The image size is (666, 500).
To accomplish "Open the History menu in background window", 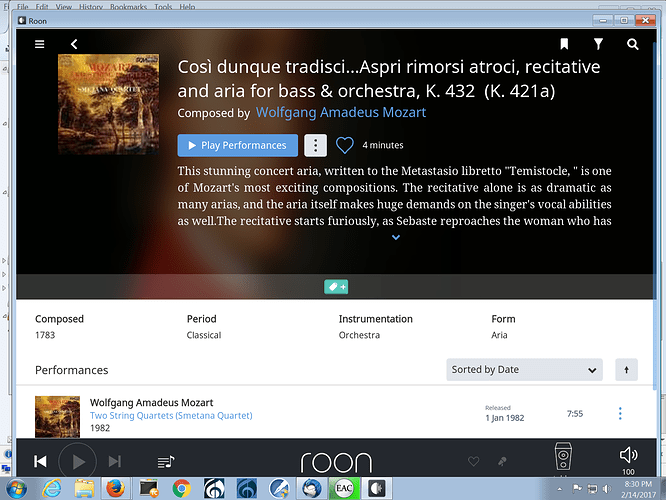I will [91, 6].
